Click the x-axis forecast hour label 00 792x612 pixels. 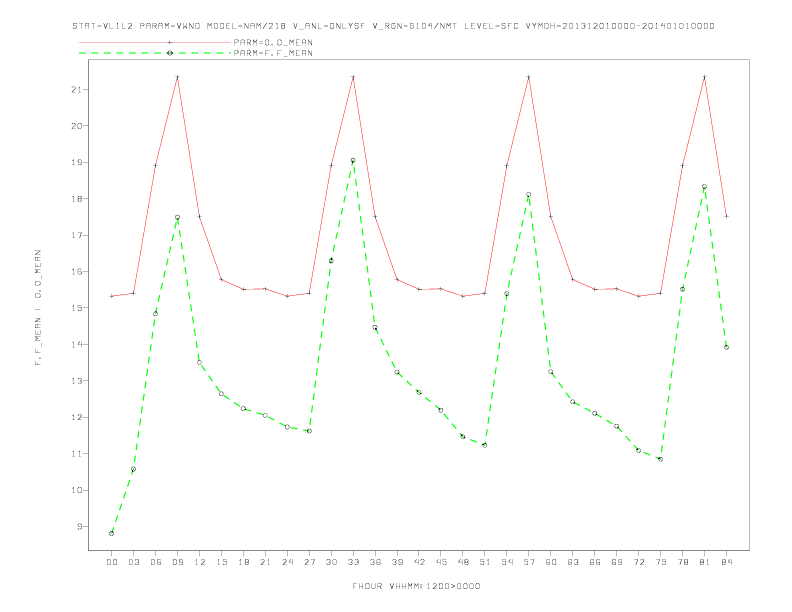[112, 562]
